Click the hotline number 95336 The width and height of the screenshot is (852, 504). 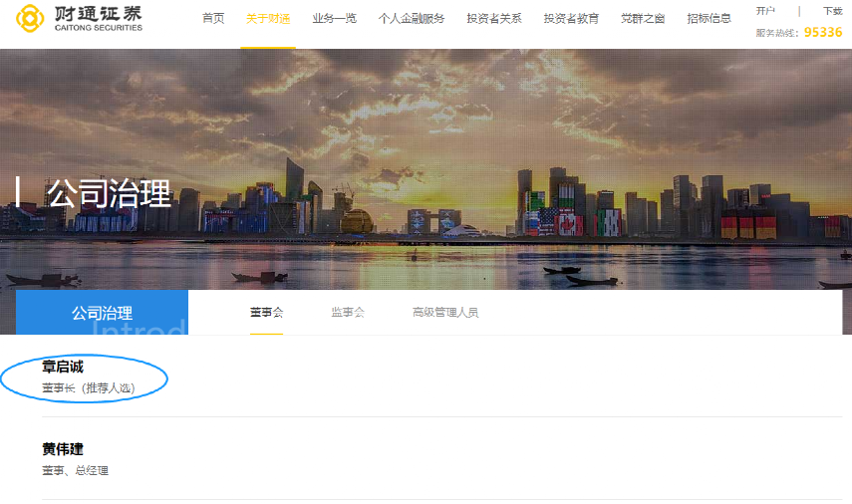[823, 32]
